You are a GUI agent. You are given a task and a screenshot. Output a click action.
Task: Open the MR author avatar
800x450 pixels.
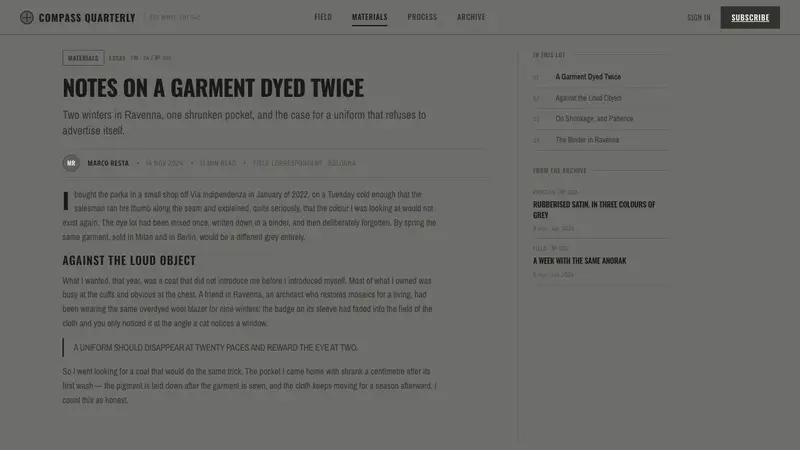(71, 163)
